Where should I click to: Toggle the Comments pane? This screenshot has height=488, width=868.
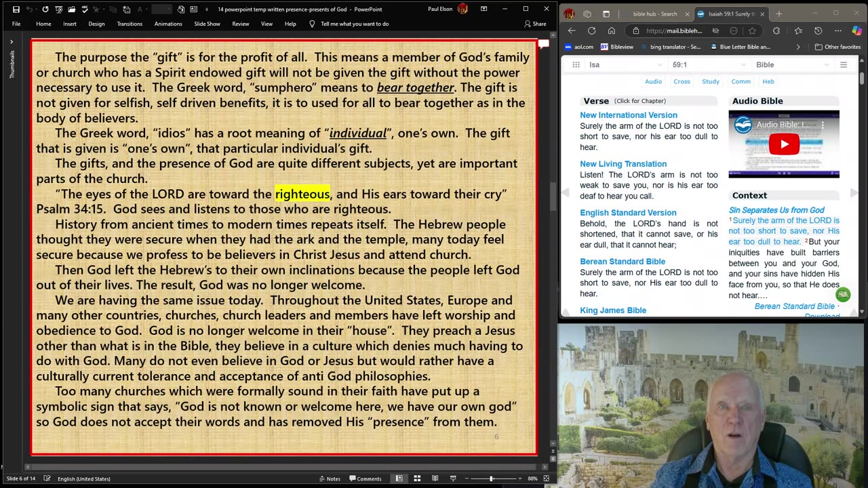pos(365,479)
